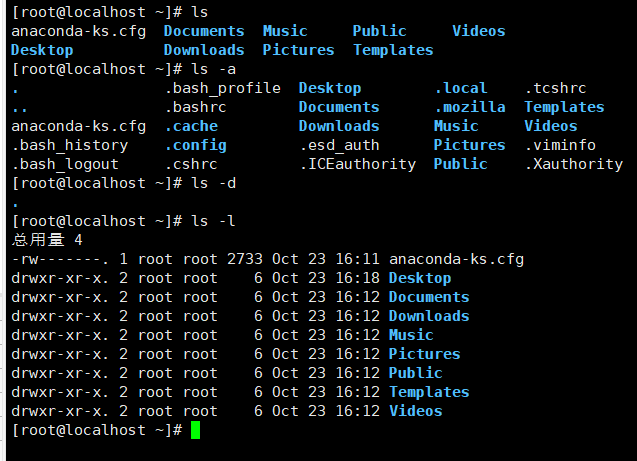Image resolution: width=637 pixels, height=461 pixels.
Task: Select the .esd_auth entry
Action: pyautogui.click(x=339, y=145)
